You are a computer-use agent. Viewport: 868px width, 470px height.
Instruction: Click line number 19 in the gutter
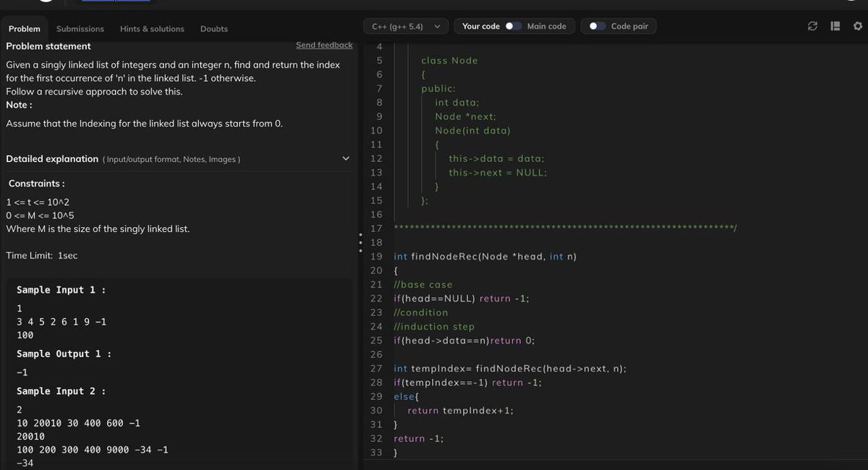tap(376, 257)
